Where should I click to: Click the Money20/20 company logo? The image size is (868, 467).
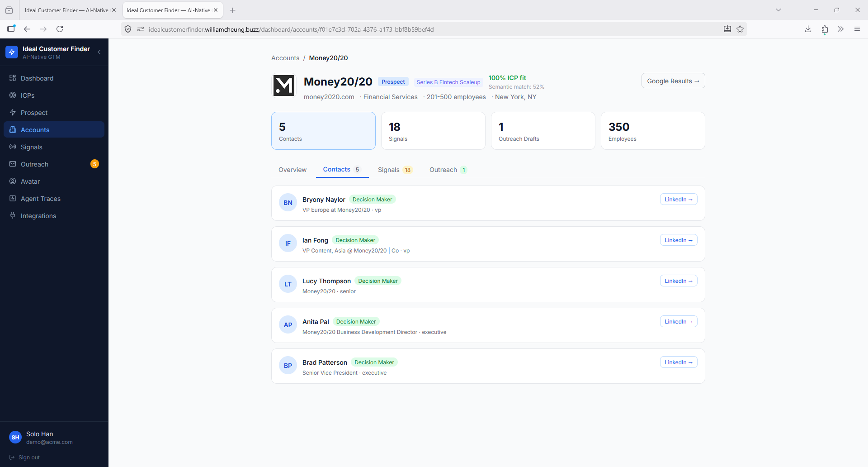[284, 86]
